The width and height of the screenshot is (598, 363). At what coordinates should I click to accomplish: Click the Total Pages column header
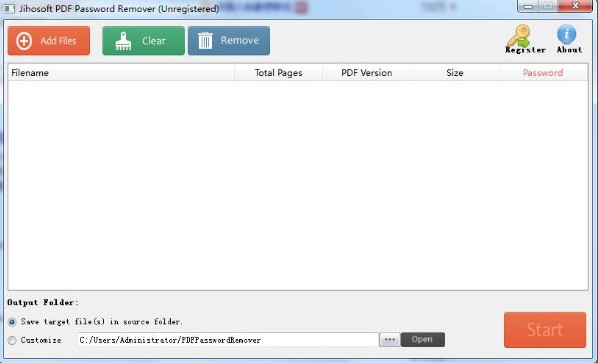[x=278, y=72]
